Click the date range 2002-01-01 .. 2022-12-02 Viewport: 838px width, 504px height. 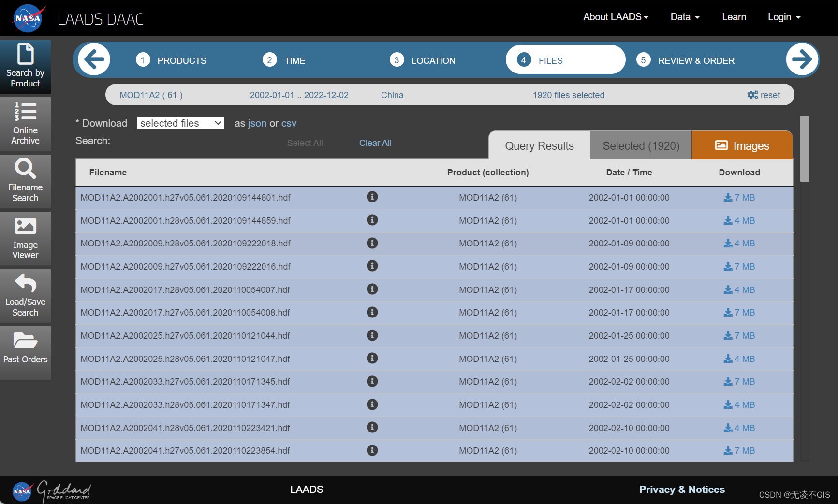[299, 95]
